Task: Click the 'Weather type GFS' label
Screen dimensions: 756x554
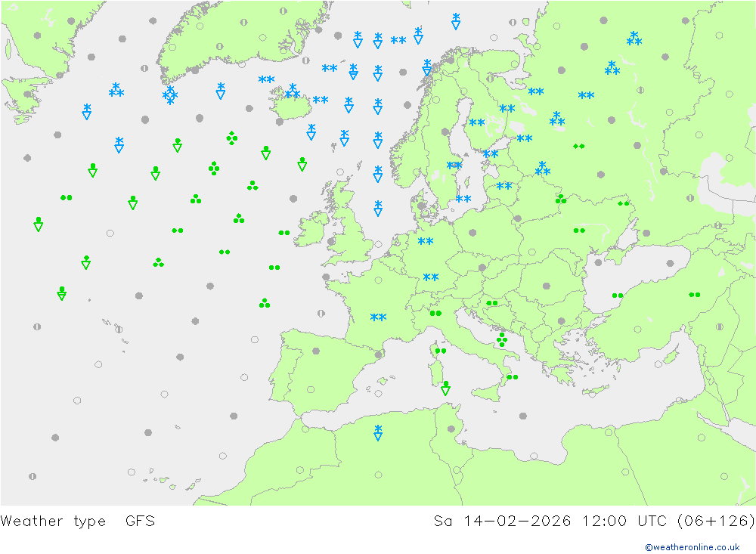Action: point(78,522)
